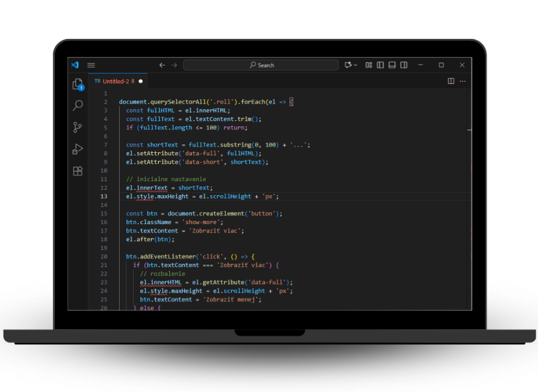Viewport: 538px width, 392px height.
Task: Click the unsaved dot on Untitled-2 tab
Action: pos(140,82)
